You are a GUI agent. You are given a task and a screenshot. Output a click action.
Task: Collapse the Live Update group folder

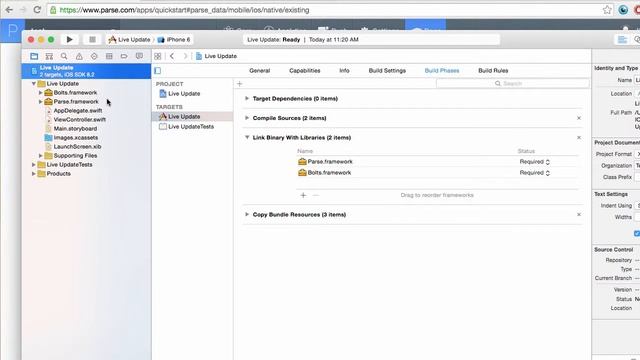point(33,83)
